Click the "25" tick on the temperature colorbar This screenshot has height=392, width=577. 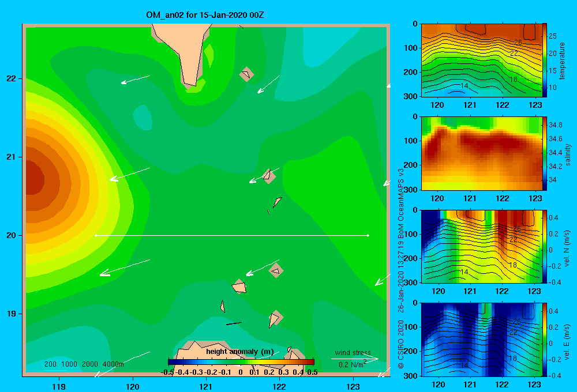553,36
